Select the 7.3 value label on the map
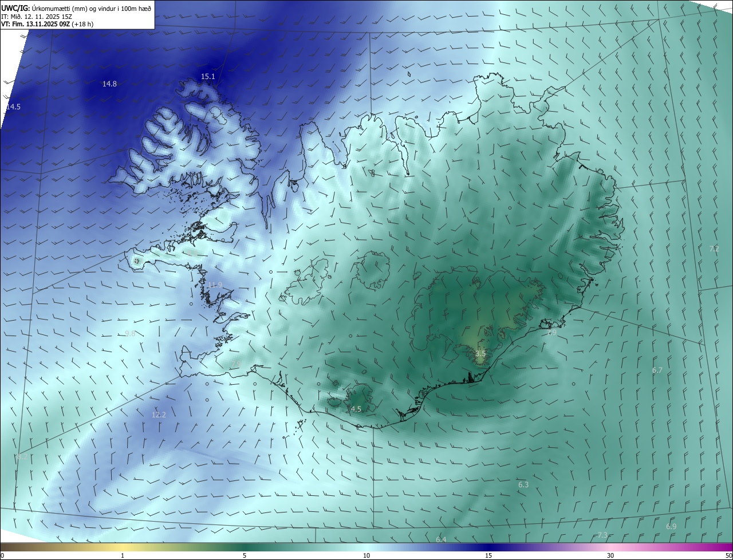The height and width of the screenshot is (560, 733). (x=602, y=535)
